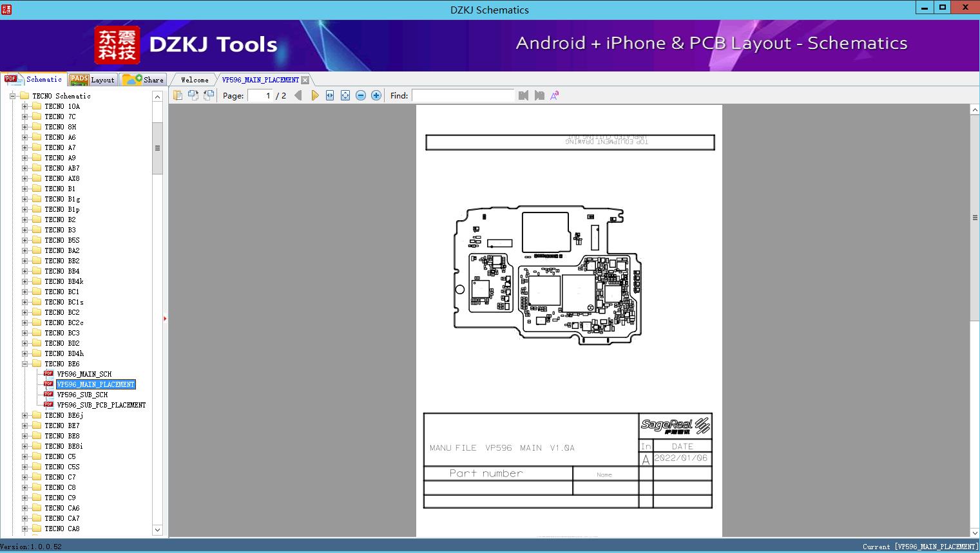This screenshot has height=553, width=980.
Task: Click the PCB board drawing on page
Action: (x=548, y=275)
